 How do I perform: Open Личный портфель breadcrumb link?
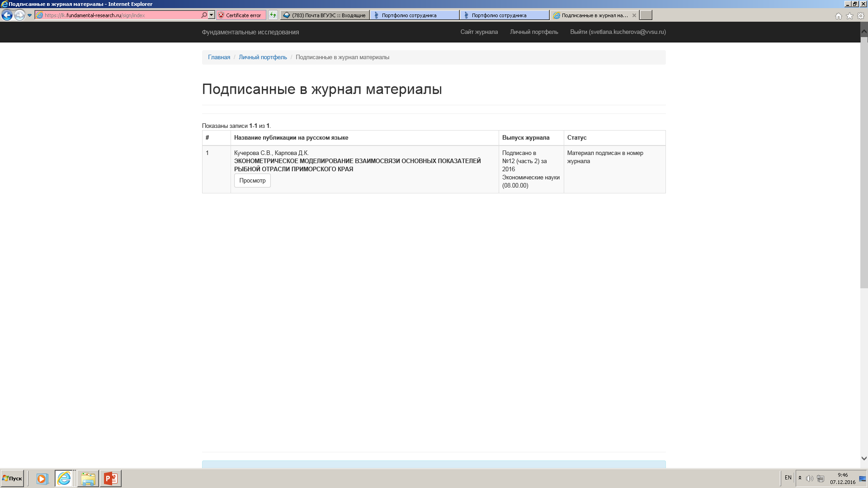pos(263,57)
